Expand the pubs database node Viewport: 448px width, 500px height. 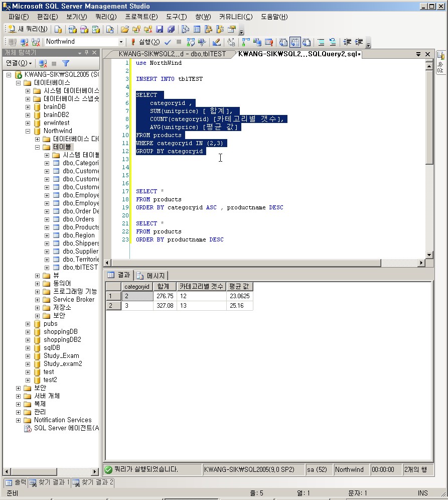point(28,324)
